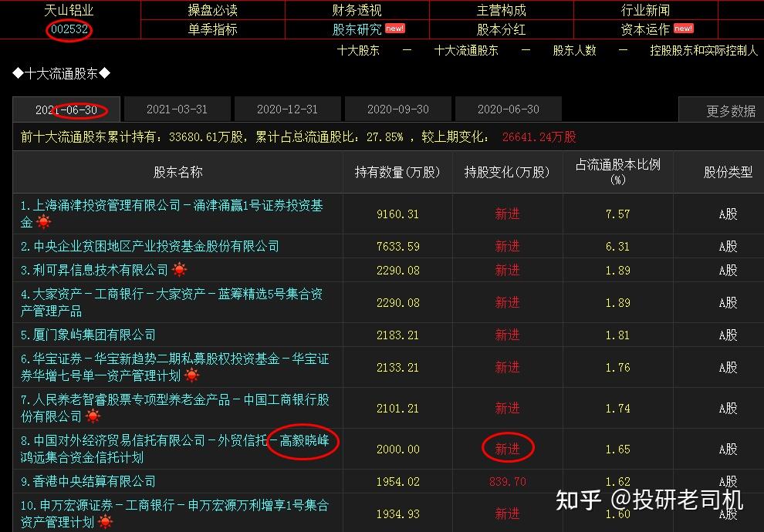Image resolution: width=764 pixels, height=532 pixels.
Task: Click the 新进 cell in 高毅晓峰 row
Action: [x=507, y=449]
